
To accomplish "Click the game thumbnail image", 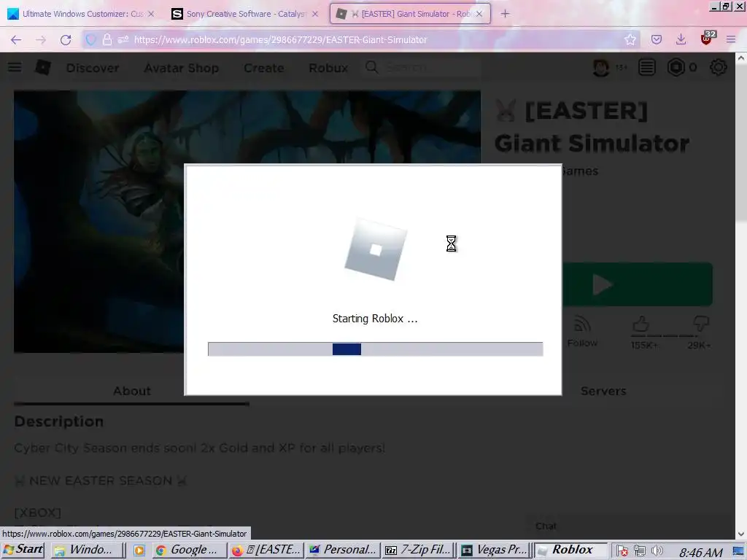I will point(247,222).
